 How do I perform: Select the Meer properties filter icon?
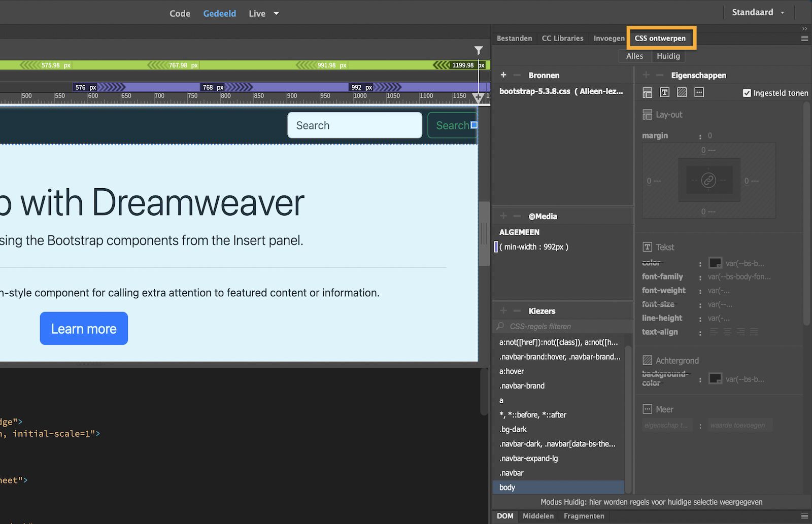point(699,92)
